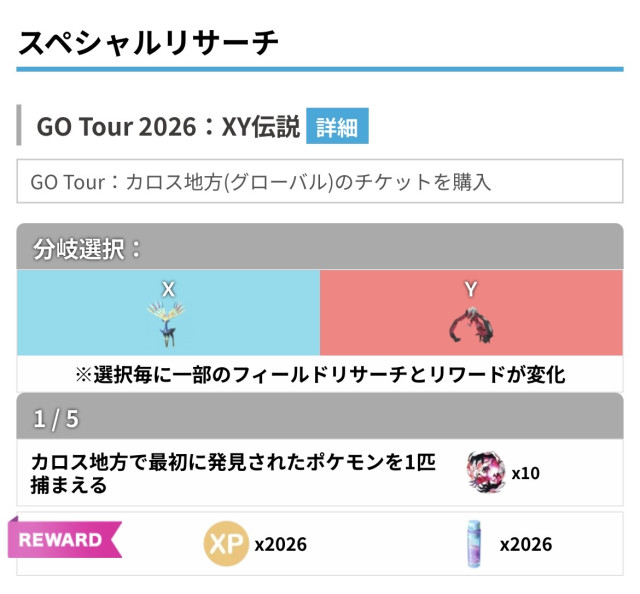Viewport: 640px width, 594px height.
Task: Click the スペシャルリサーチ page title
Action: 148,42
